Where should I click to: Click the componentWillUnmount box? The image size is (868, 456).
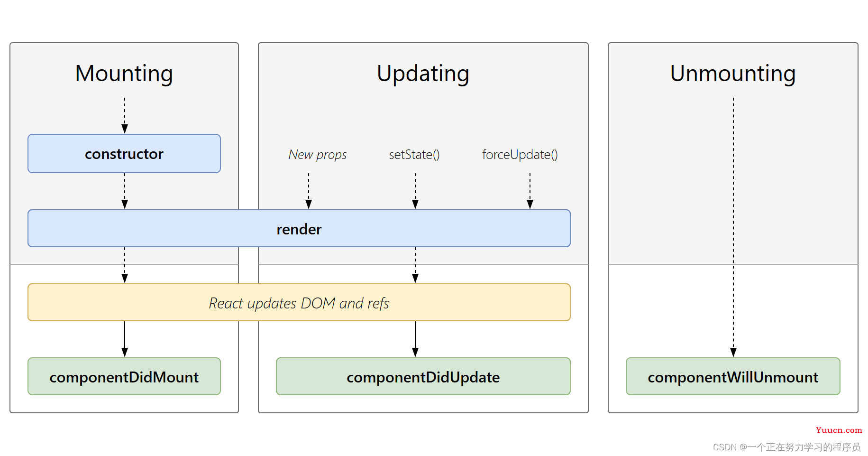(733, 377)
